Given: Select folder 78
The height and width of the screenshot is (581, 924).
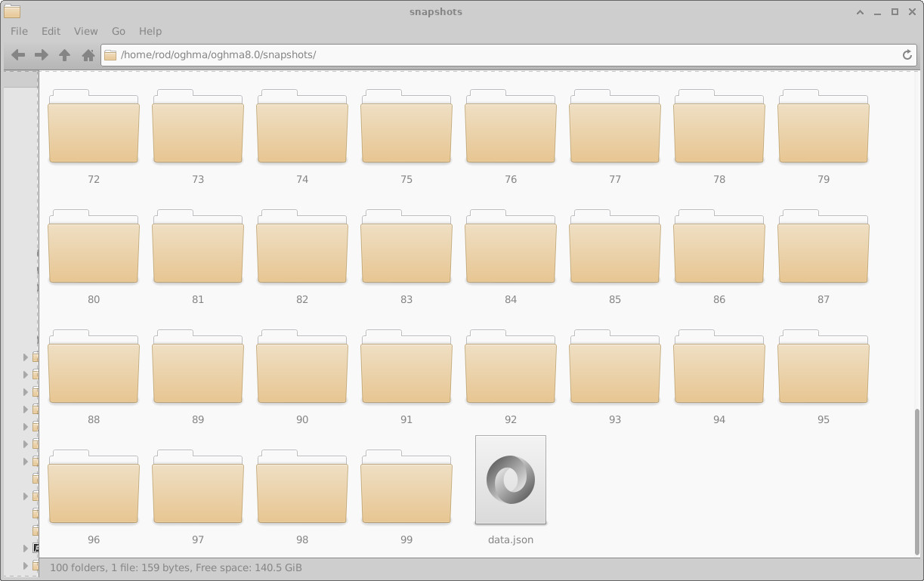Looking at the screenshot, I should [719, 136].
